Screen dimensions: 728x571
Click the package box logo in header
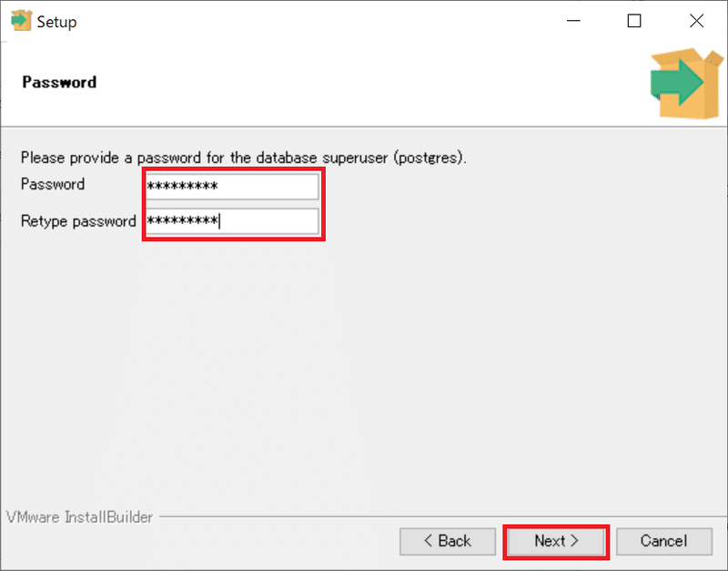pos(685,83)
